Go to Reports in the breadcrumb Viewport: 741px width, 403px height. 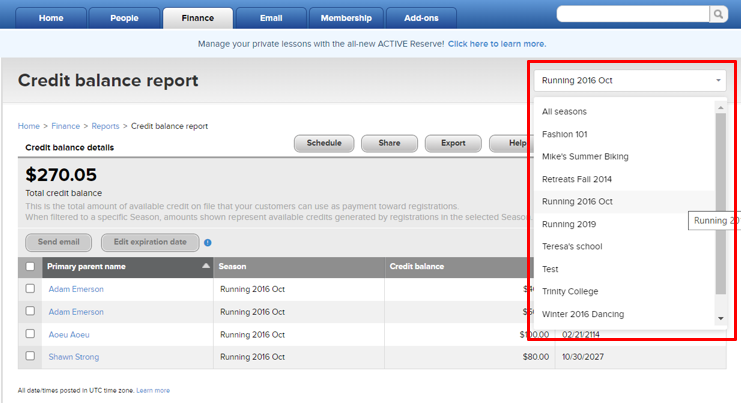(105, 126)
